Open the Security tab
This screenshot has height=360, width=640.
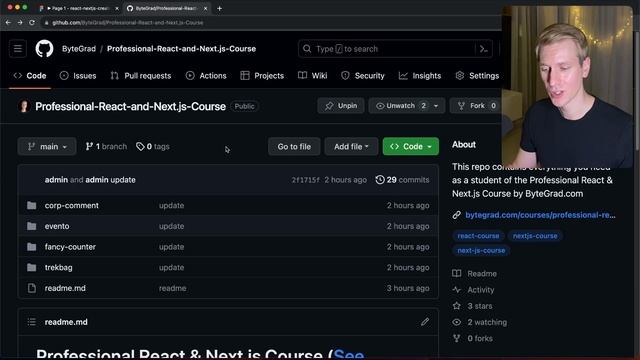[x=363, y=76]
